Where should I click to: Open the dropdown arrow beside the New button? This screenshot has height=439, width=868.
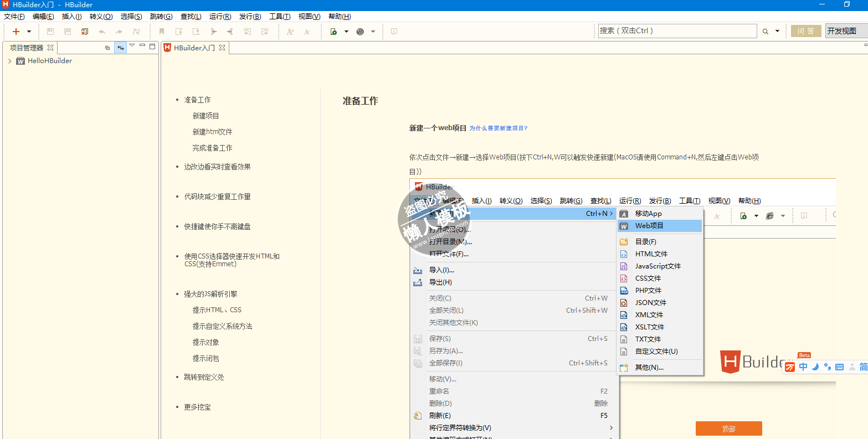(29, 32)
